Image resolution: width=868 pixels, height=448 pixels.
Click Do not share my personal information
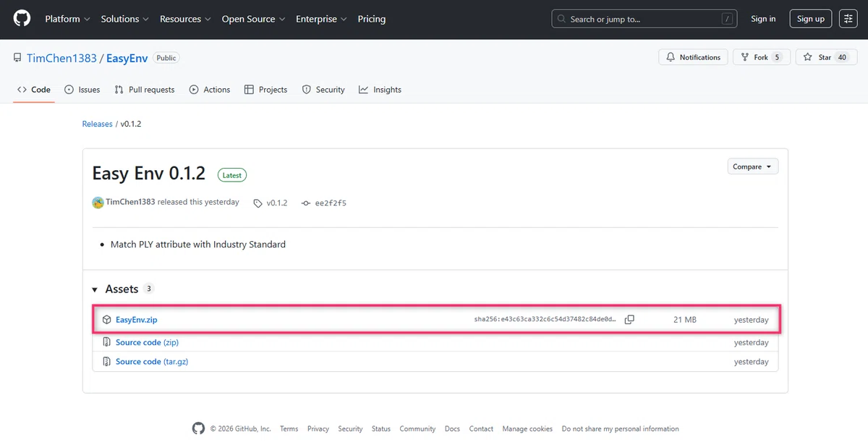pyautogui.click(x=620, y=428)
